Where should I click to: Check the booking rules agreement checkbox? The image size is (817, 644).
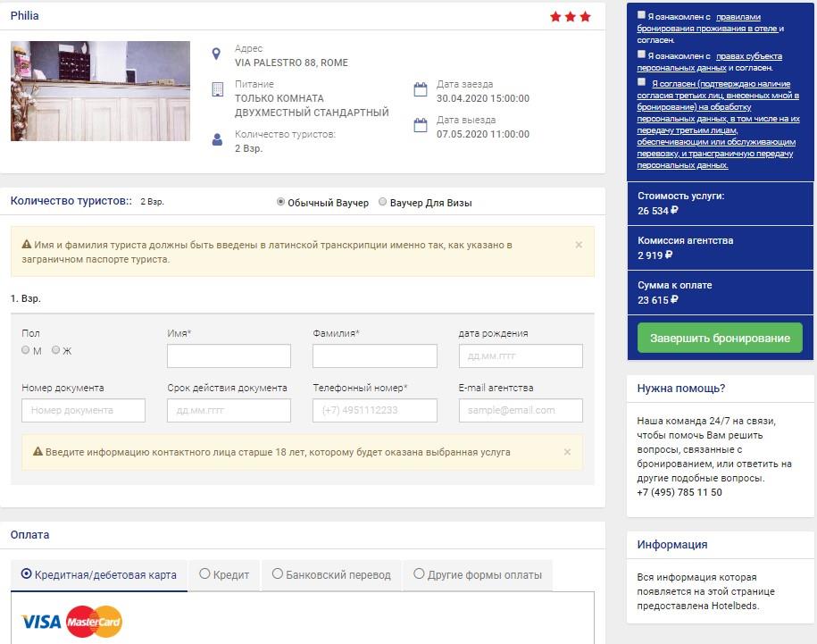tap(641, 15)
